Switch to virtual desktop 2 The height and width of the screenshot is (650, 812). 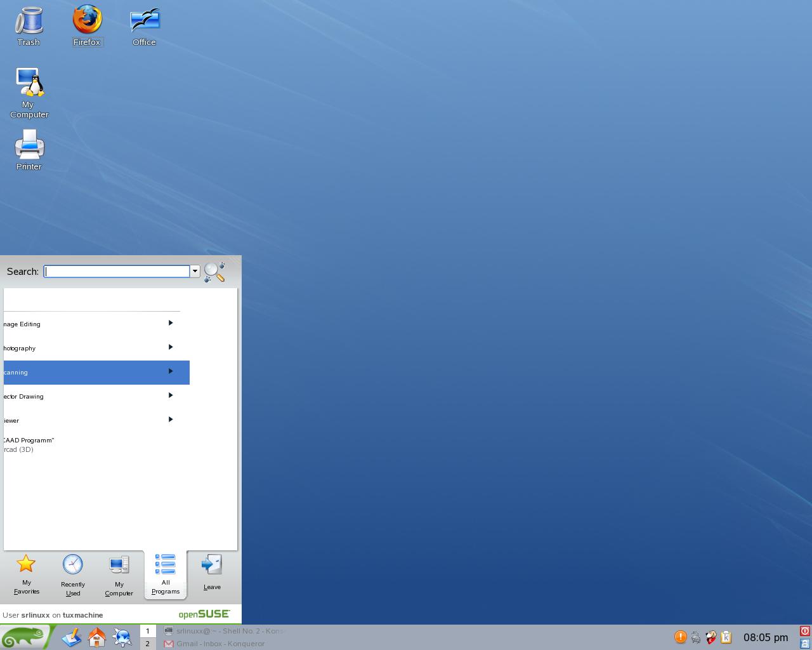pyautogui.click(x=148, y=644)
